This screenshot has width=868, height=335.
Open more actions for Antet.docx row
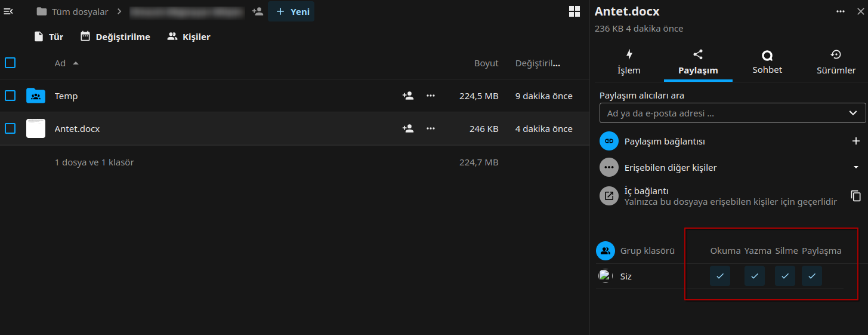tap(431, 128)
